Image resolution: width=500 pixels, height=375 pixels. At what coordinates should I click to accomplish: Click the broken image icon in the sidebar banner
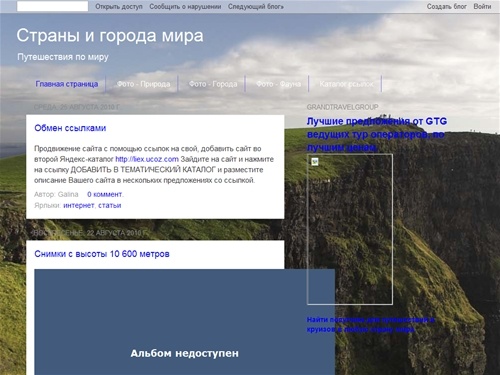pos(314,162)
